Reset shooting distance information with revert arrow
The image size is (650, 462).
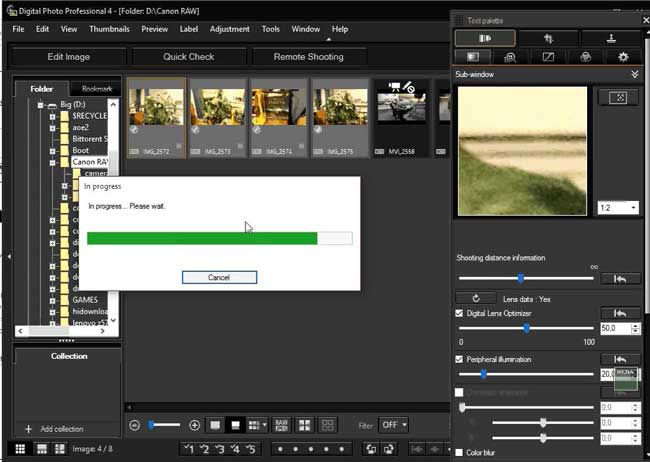pos(620,279)
